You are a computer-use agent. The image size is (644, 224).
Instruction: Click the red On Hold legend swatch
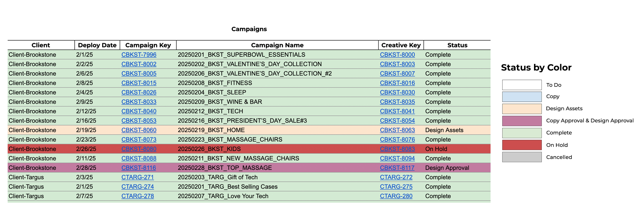coord(522,145)
